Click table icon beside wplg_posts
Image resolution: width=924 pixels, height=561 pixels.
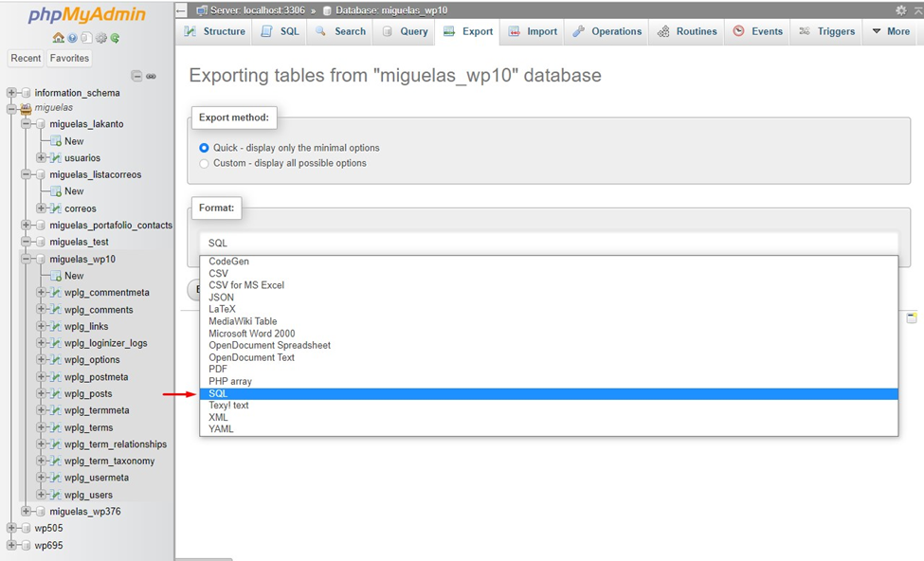click(56, 393)
